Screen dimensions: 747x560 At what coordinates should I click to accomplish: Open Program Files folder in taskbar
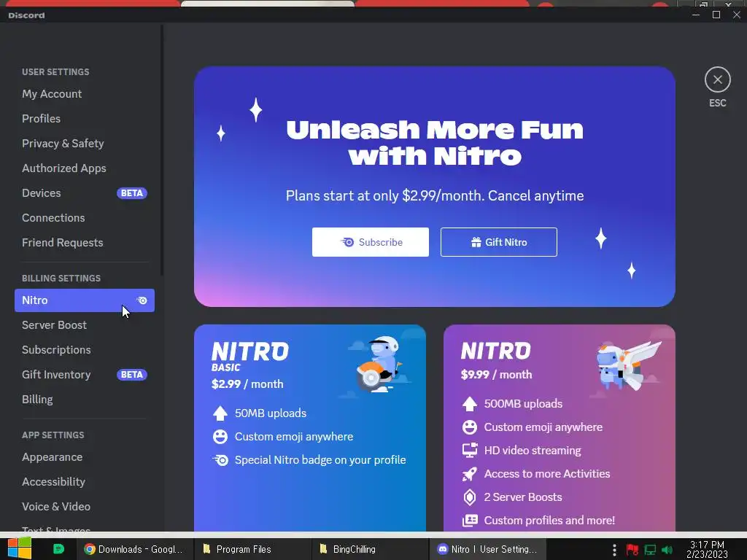click(x=252, y=549)
